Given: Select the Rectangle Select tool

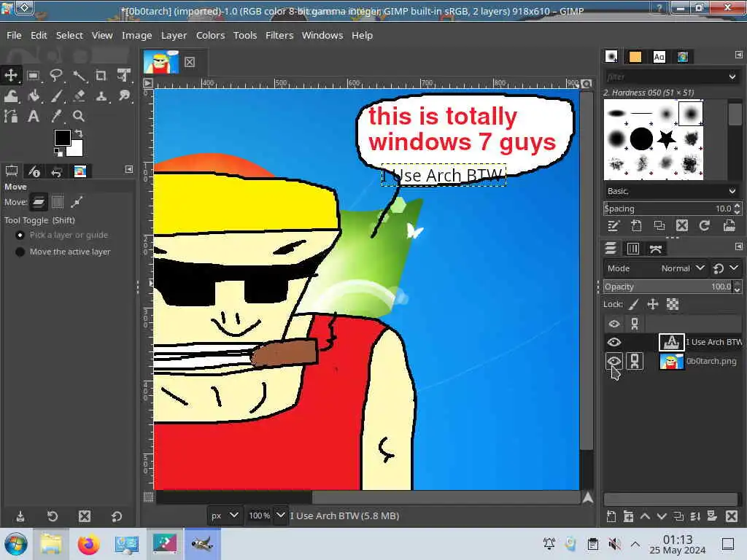Looking at the screenshot, I should 33,75.
